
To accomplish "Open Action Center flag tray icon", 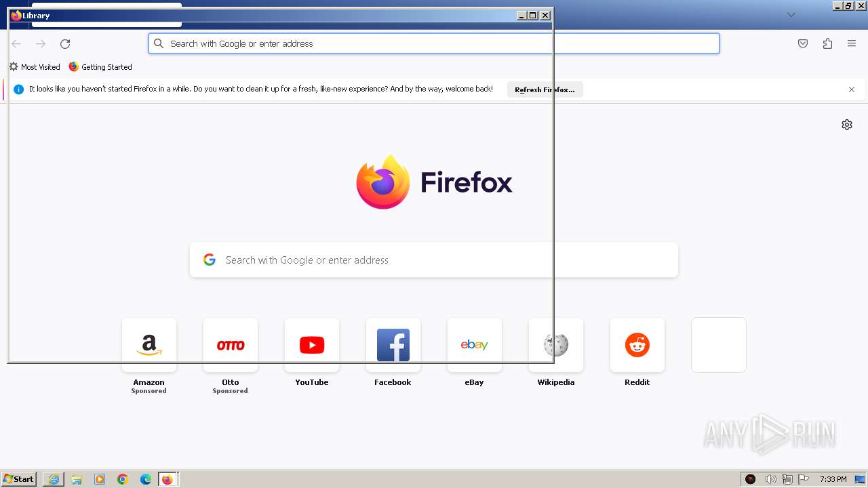I will pyautogui.click(x=804, y=479).
